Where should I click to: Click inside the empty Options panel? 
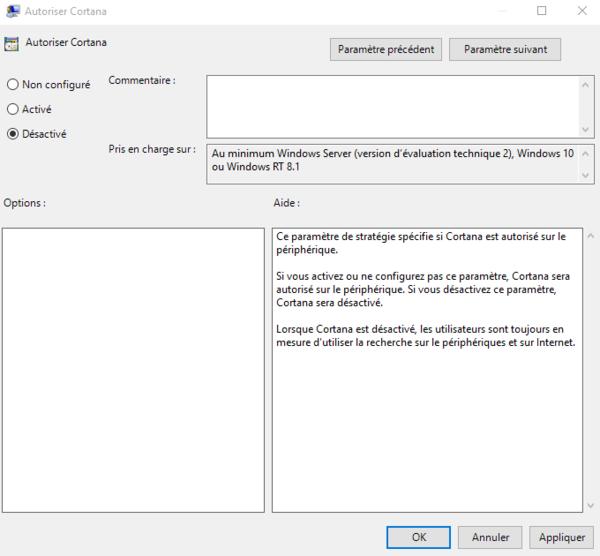(x=133, y=370)
